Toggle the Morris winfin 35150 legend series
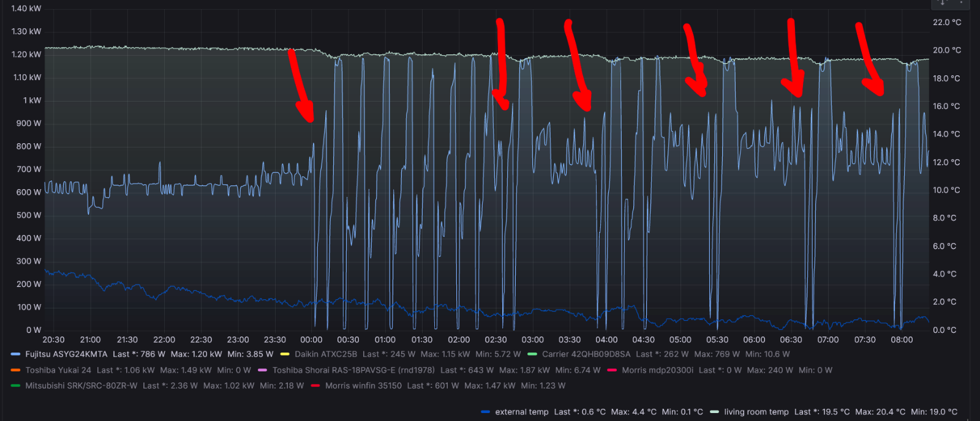980x421 pixels. tap(363, 386)
